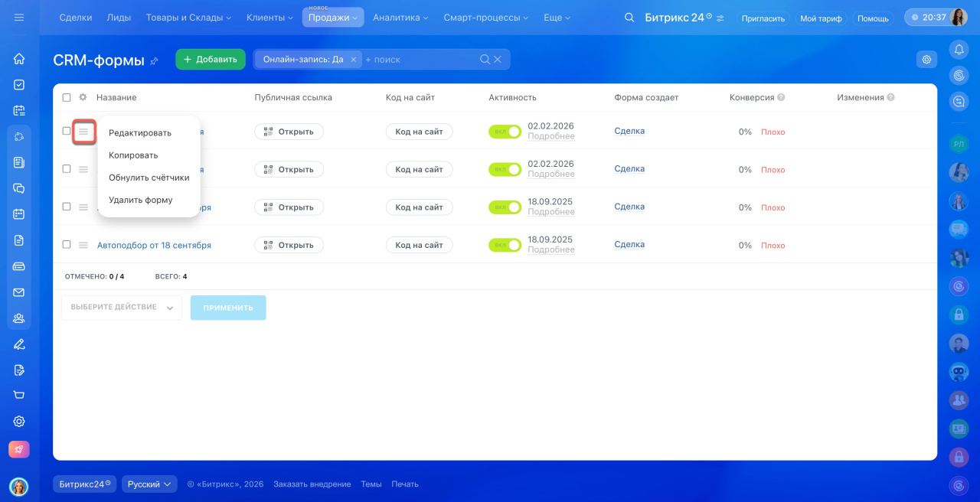Image resolution: width=980 pixels, height=502 pixels.
Task: Toggle activity switch in the first row
Action: [505, 132]
